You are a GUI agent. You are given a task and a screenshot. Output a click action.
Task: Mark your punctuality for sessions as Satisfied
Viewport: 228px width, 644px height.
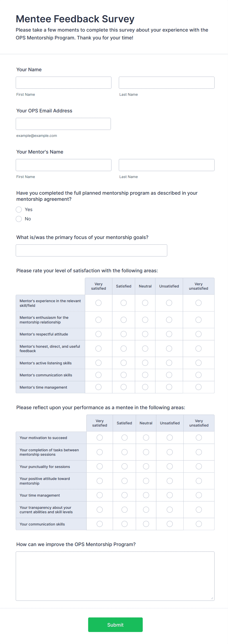pos(124,466)
